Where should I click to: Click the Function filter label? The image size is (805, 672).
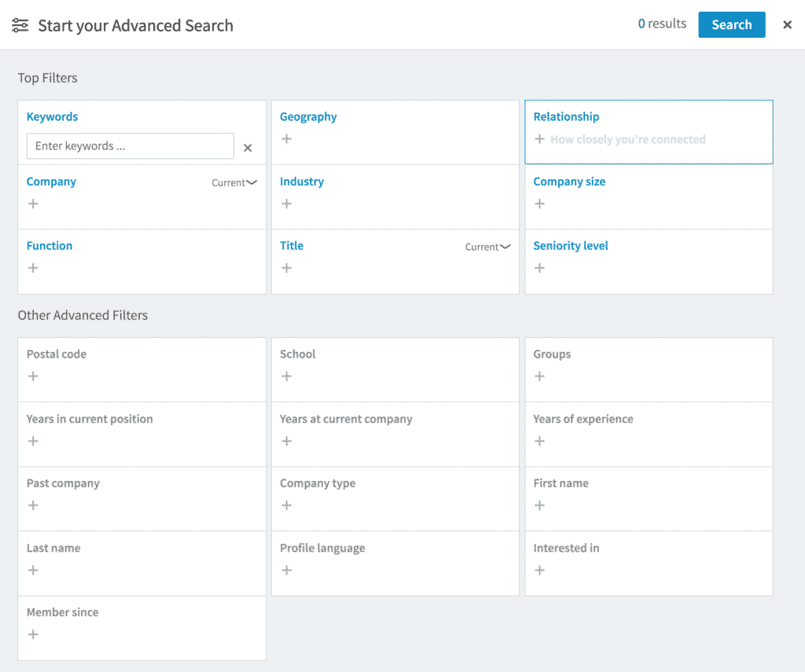coord(50,246)
